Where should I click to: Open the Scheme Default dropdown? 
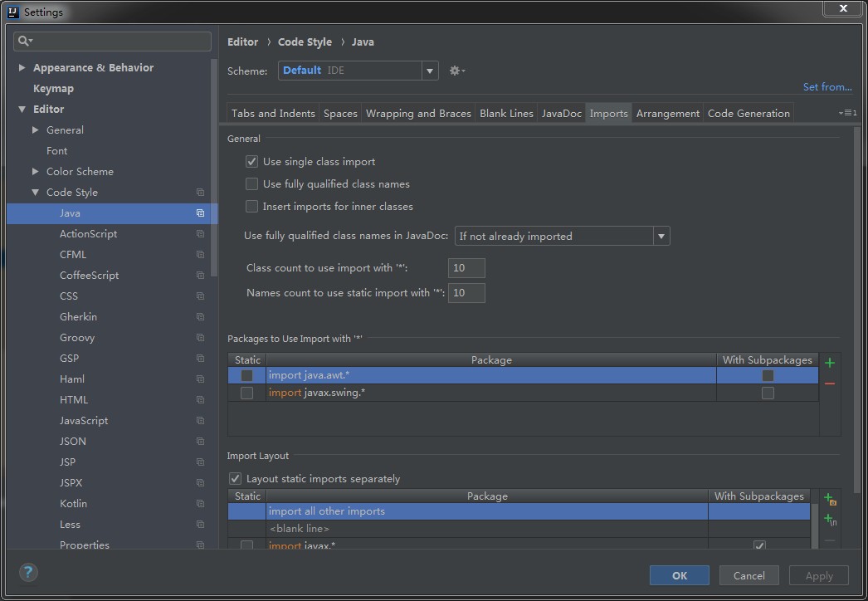coord(430,71)
